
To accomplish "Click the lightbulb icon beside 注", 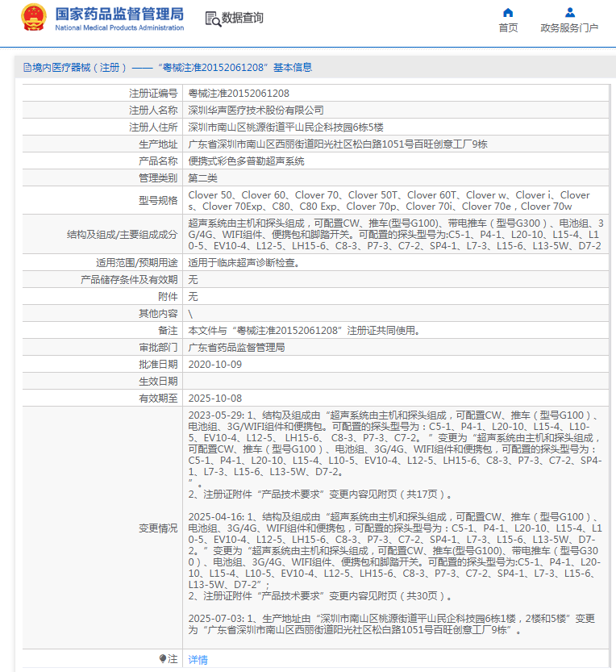I will pyautogui.click(x=162, y=659).
